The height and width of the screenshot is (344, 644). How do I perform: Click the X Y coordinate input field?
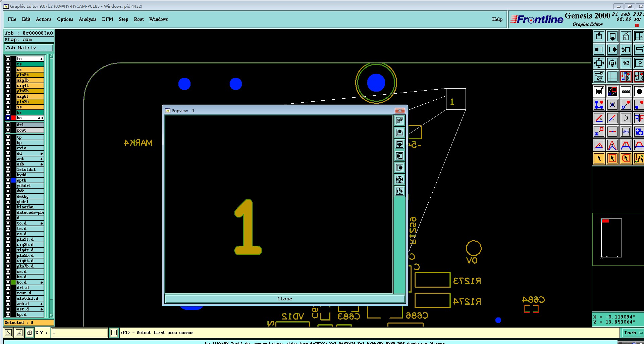pyautogui.click(x=79, y=333)
